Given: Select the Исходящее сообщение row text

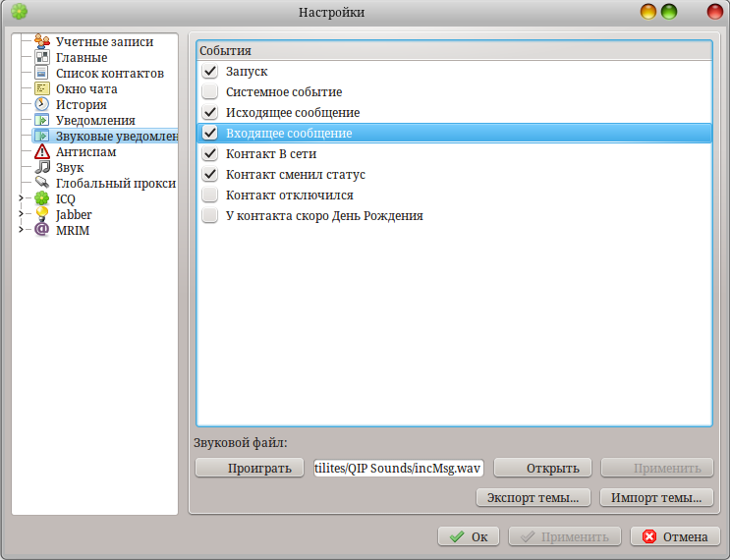Looking at the screenshot, I should [293, 112].
